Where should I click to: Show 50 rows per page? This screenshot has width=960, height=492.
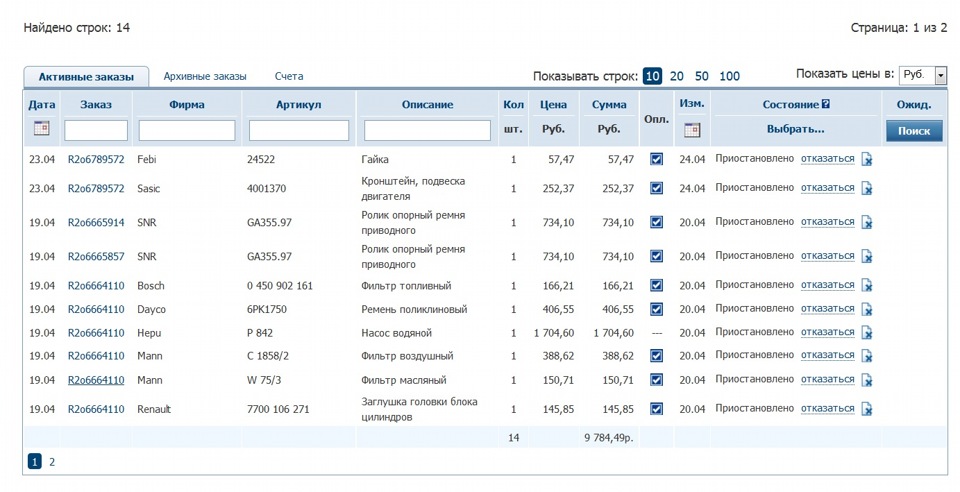click(702, 76)
